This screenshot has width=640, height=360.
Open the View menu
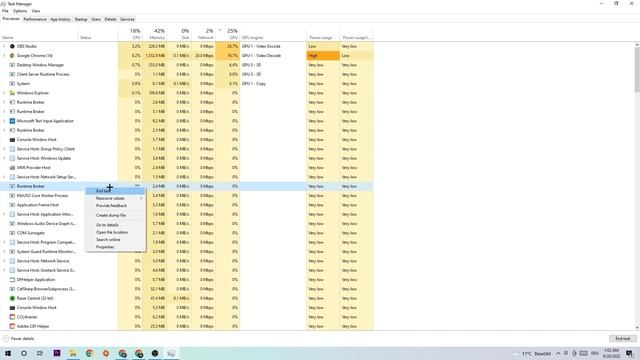pyautogui.click(x=36, y=11)
